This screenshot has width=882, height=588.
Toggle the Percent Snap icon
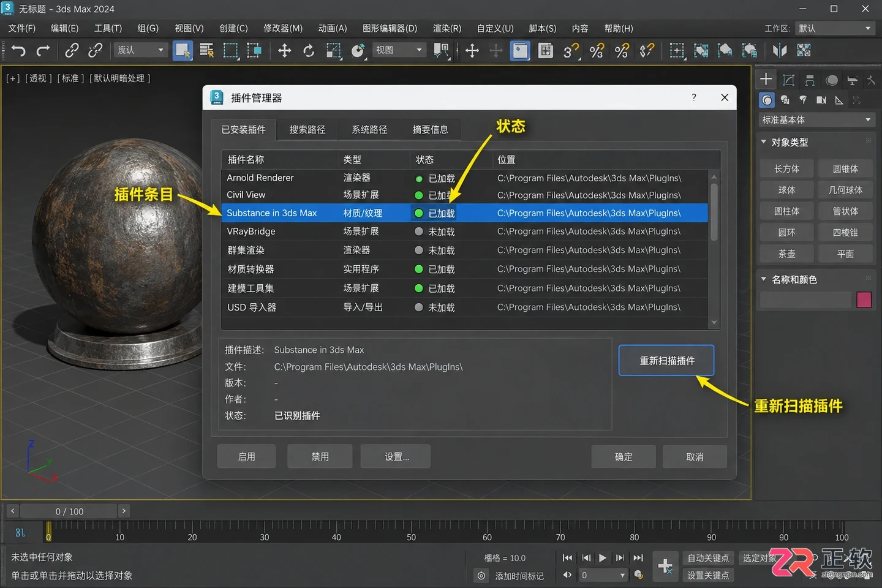point(621,51)
